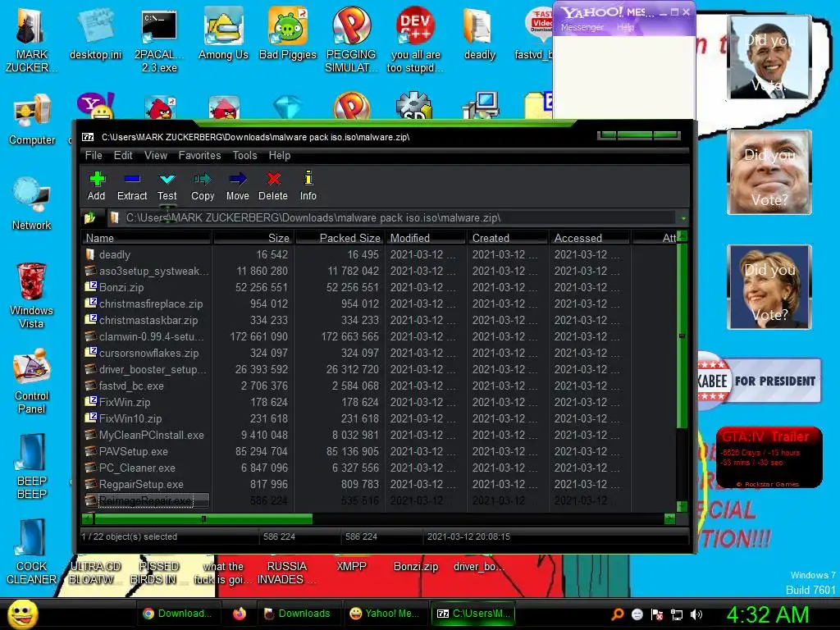This screenshot has width=840, height=630.
Task: Open the Messenger menu in Yahoo window
Action: pyautogui.click(x=582, y=27)
